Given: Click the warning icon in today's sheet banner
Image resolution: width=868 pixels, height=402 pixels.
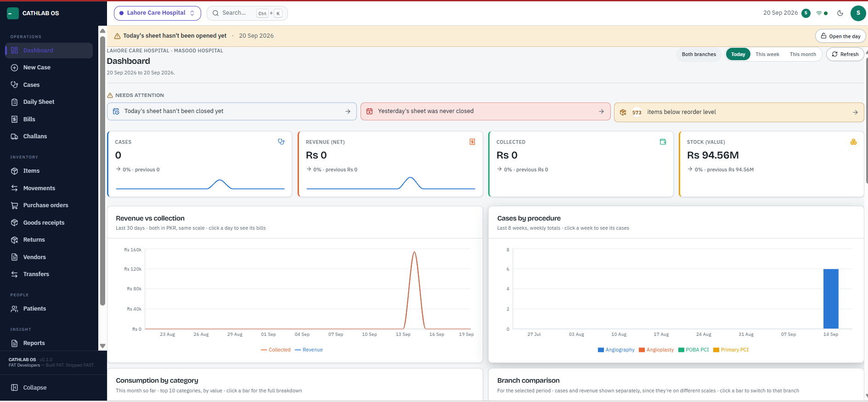Looking at the screenshot, I should (x=117, y=36).
